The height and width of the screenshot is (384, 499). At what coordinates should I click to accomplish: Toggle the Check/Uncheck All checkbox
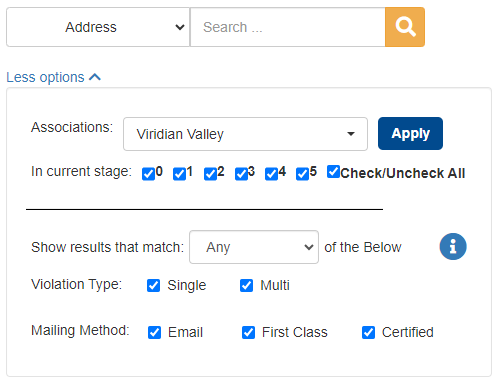(x=333, y=172)
